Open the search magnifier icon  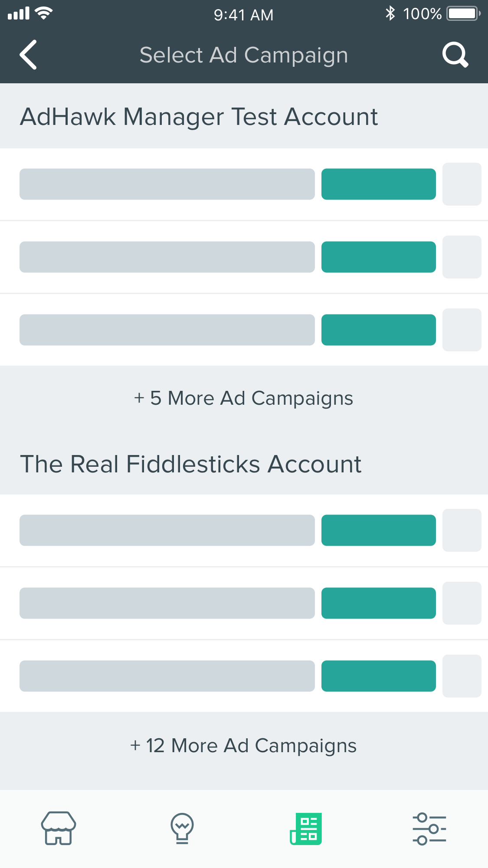click(x=455, y=55)
